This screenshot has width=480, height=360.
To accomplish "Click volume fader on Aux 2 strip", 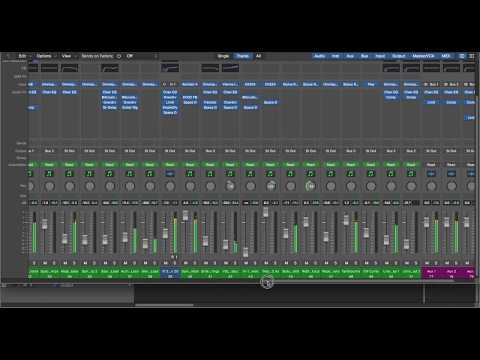I will click(447, 222).
